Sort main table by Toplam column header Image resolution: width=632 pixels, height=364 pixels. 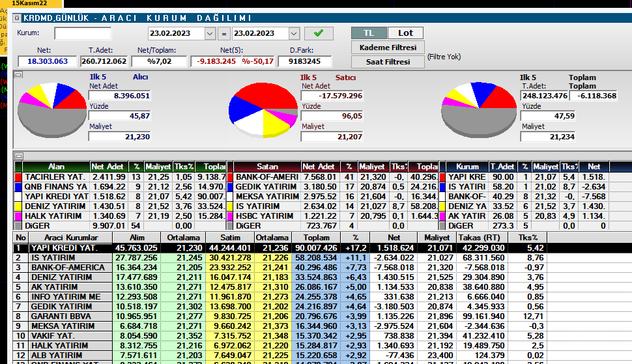[x=317, y=238]
